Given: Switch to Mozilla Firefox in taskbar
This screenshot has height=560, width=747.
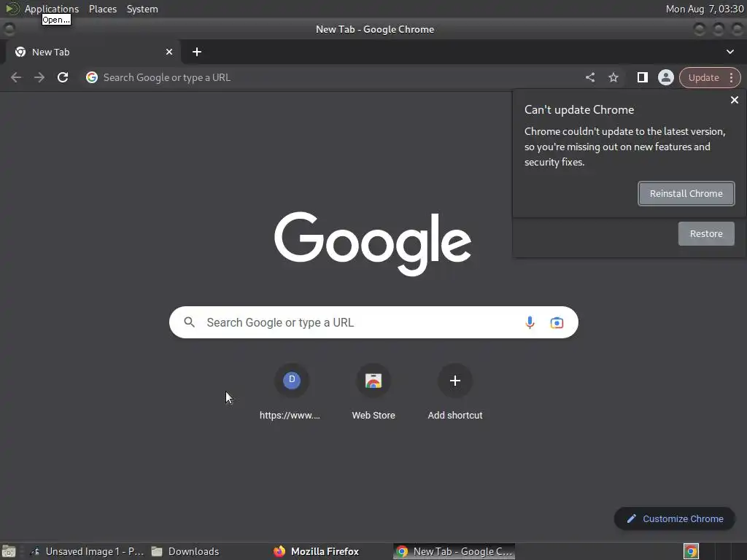Looking at the screenshot, I should [x=317, y=551].
